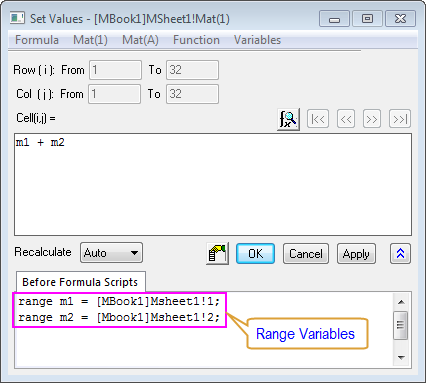Open the Recalculate Auto dropdown
Viewport: 426px width, 383px height.
[x=111, y=253]
